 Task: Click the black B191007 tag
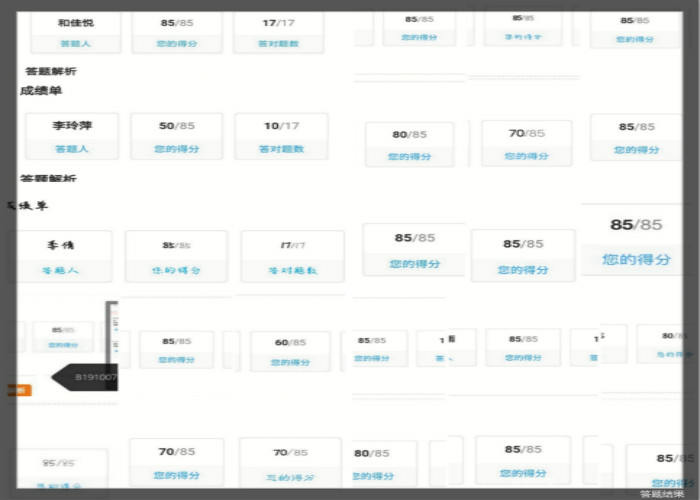85,377
